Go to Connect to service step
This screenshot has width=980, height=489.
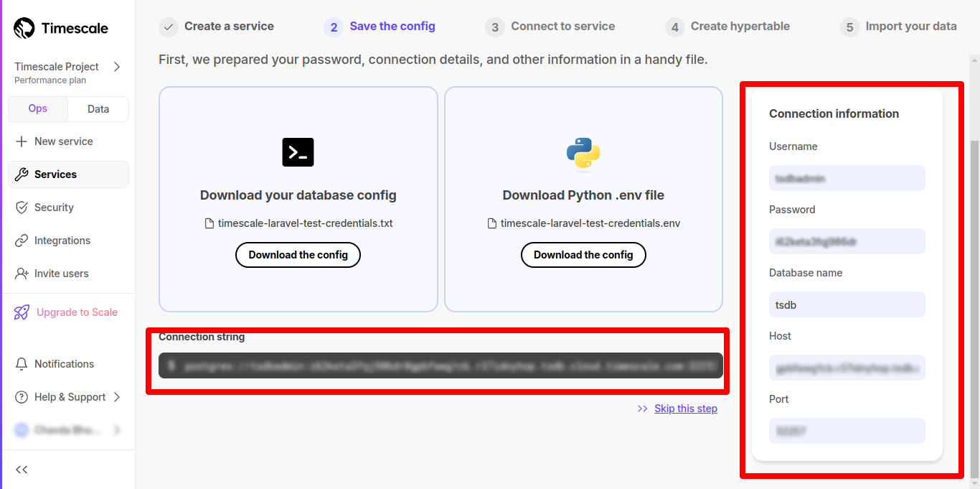click(562, 26)
